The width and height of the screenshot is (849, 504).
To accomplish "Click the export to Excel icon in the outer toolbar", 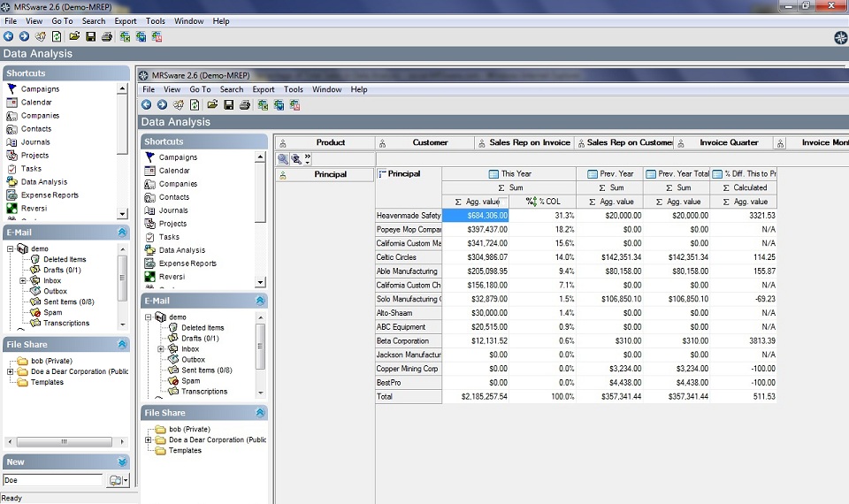I will [125, 36].
